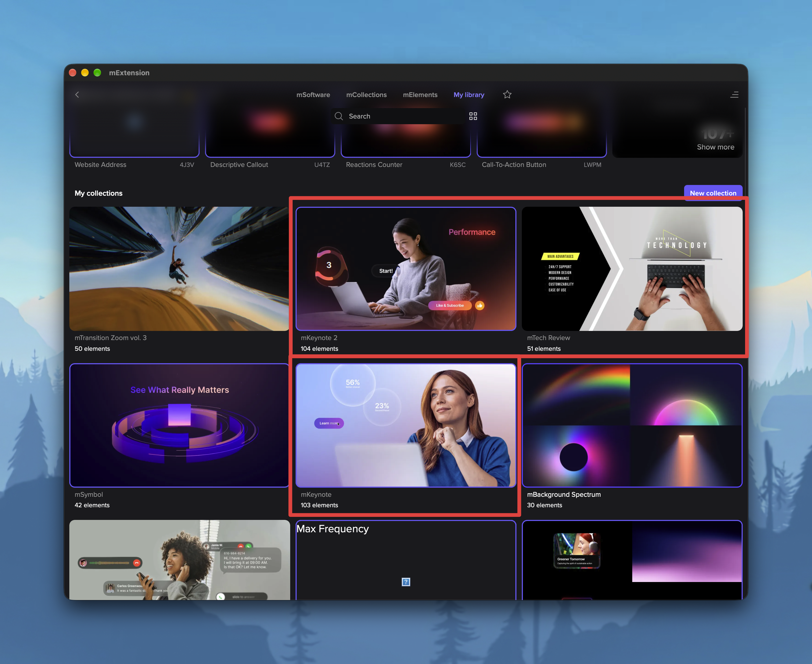812x664 pixels.
Task: Minimize the mExtension window with yellow button
Action: 85,73
